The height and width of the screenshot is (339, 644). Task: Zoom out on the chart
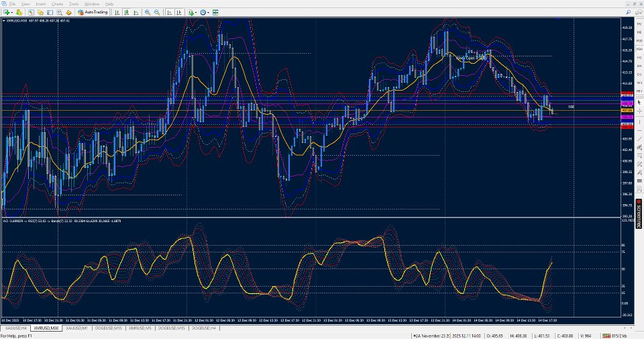(157, 12)
